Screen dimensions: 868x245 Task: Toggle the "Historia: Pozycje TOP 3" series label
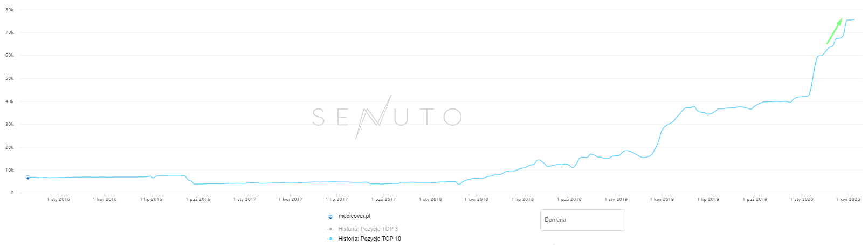pyautogui.click(x=368, y=229)
